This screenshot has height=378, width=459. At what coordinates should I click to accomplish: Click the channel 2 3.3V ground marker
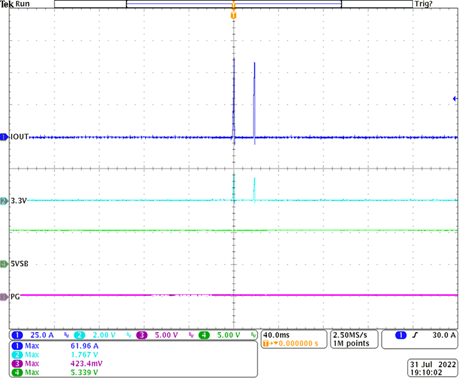(4, 201)
